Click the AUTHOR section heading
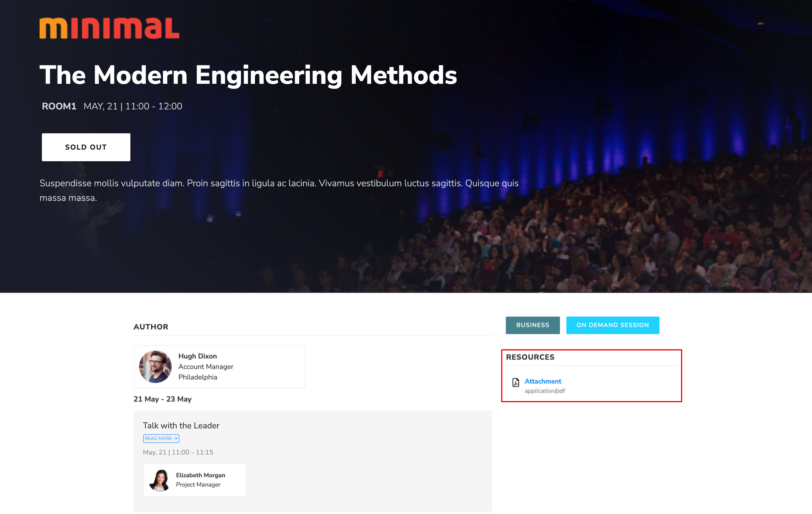 (x=151, y=327)
